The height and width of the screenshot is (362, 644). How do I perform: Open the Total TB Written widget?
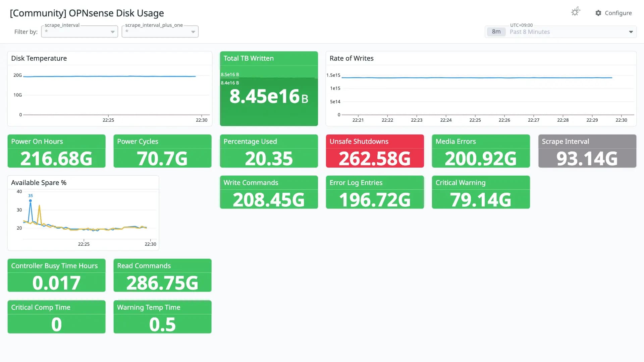click(x=269, y=89)
